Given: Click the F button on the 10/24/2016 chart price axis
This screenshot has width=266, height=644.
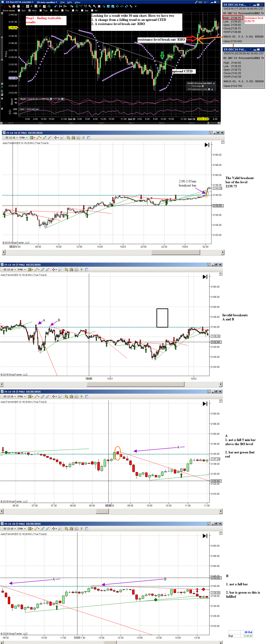Looking at the screenshot, I should coord(223,142).
